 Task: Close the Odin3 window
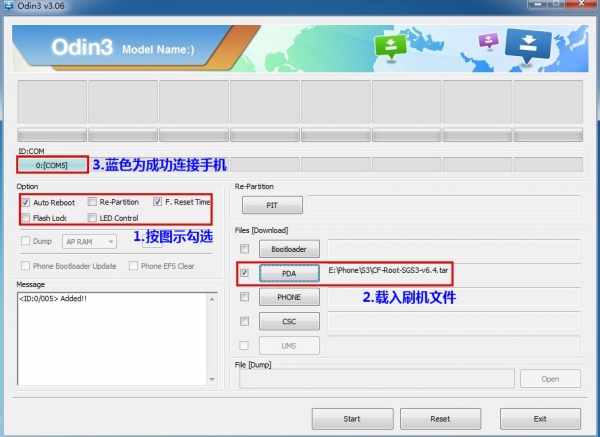point(580,3)
